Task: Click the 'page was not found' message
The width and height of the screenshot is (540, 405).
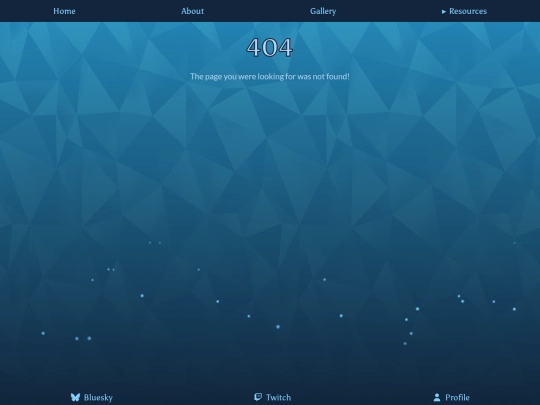Action: (x=270, y=76)
